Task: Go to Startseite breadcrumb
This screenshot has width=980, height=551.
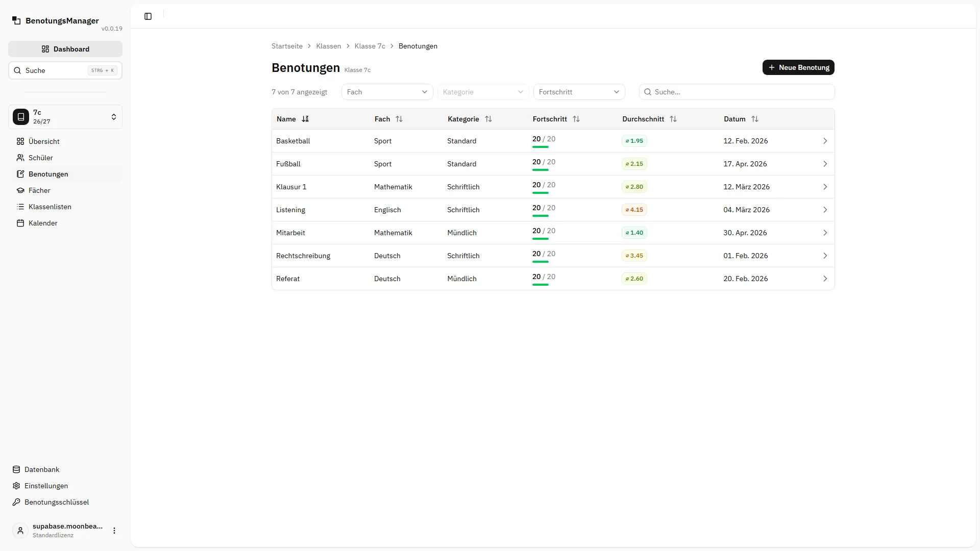Action: [x=287, y=46]
